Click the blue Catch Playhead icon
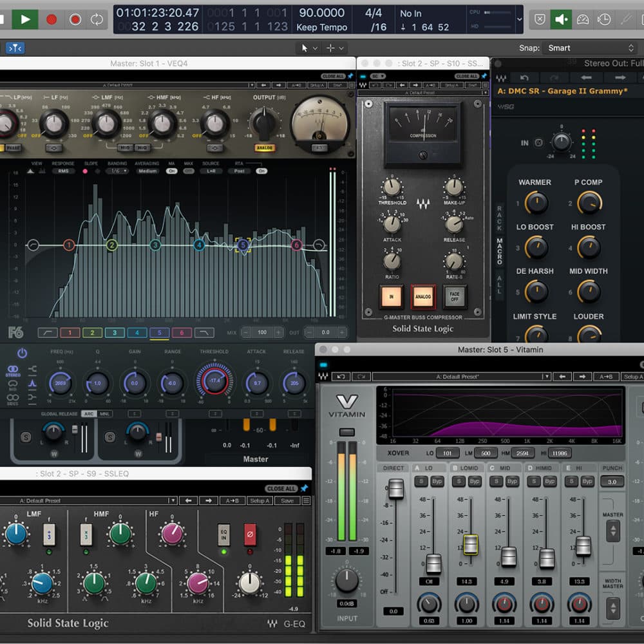The image size is (644, 644). tap(15, 48)
